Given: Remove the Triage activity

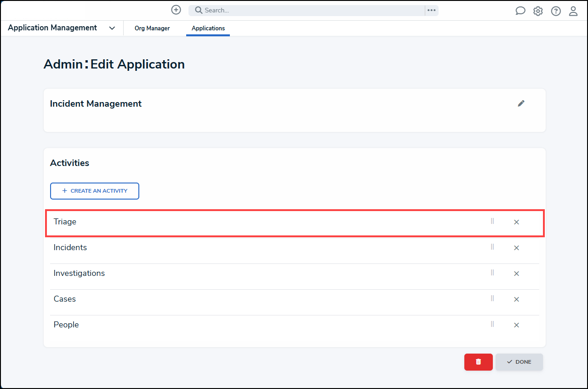Looking at the screenshot, I should (x=516, y=222).
